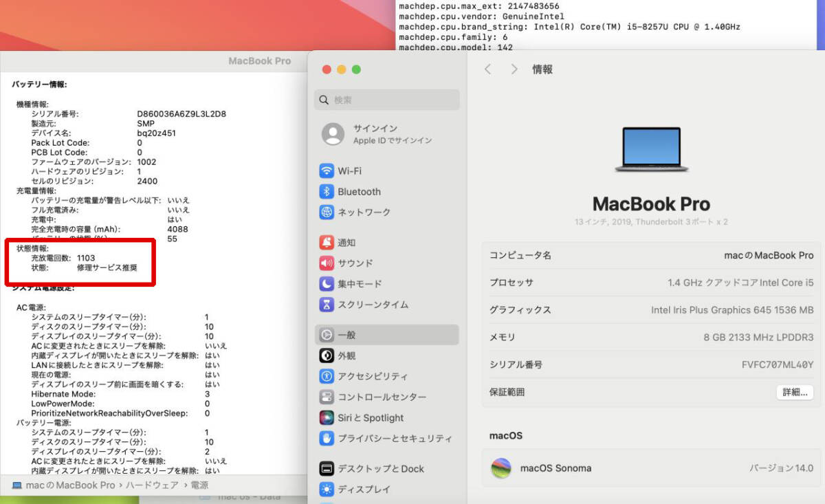Click the 情報 page title
The width and height of the screenshot is (825, 504).
click(x=542, y=69)
